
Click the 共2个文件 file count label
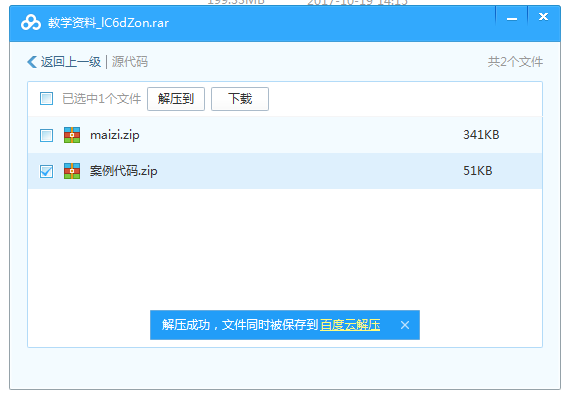click(515, 62)
